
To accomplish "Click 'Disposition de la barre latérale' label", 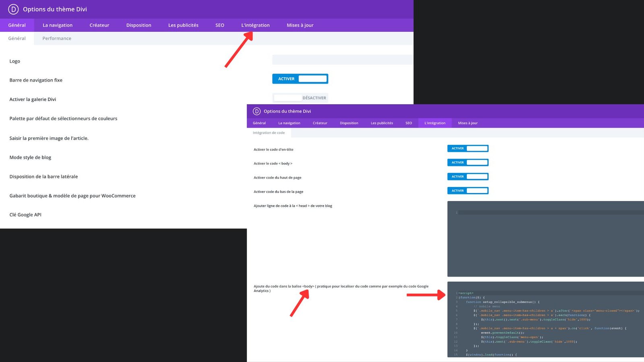I will pos(43,177).
